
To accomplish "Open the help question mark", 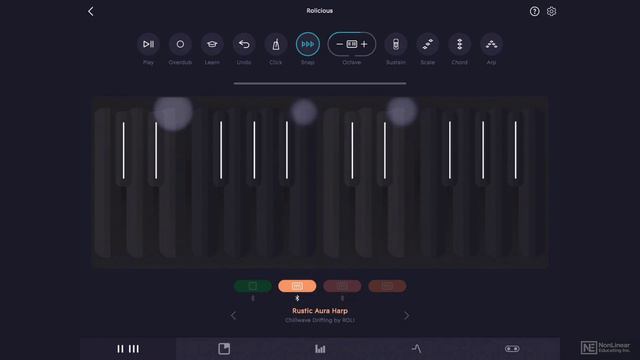I will click(534, 11).
